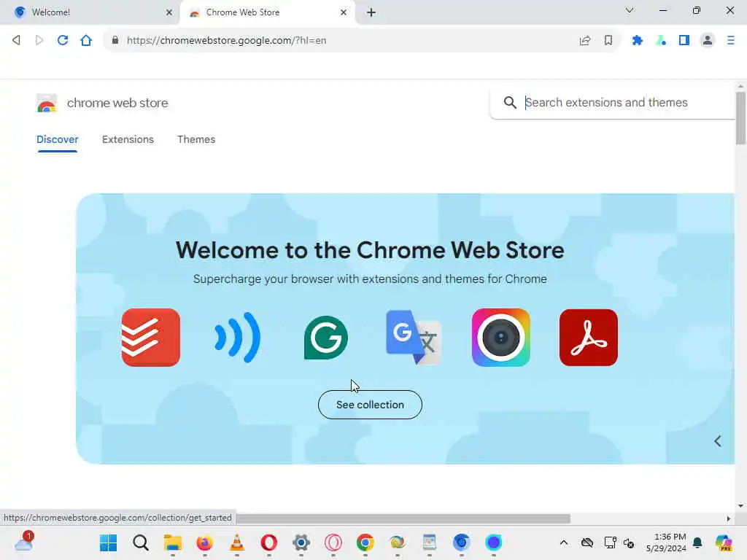Go to previous carousel slide arrow
The width and height of the screenshot is (747, 560).
pos(718,441)
